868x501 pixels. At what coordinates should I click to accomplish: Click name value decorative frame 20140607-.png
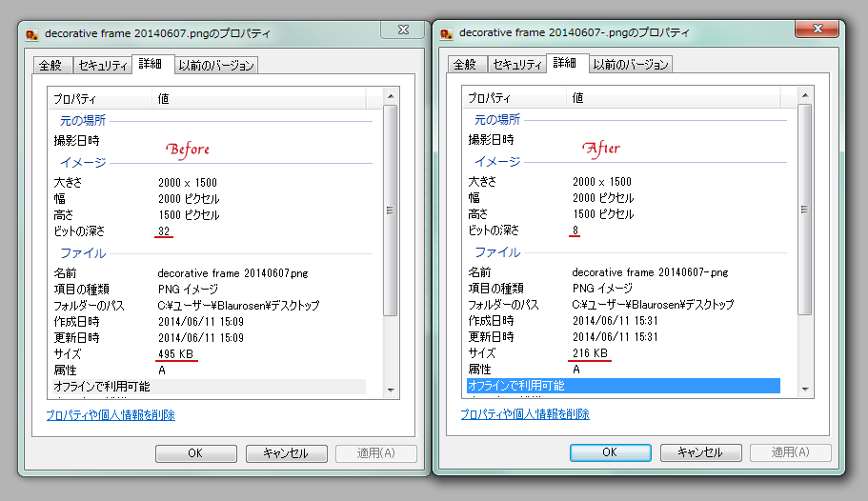pos(650,272)
